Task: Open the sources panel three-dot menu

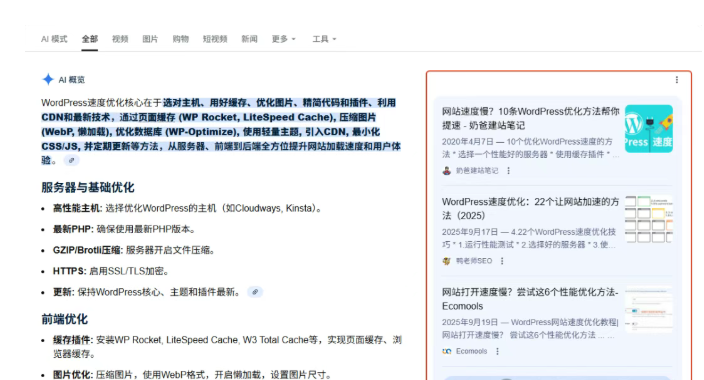Action: pos(677,80)
